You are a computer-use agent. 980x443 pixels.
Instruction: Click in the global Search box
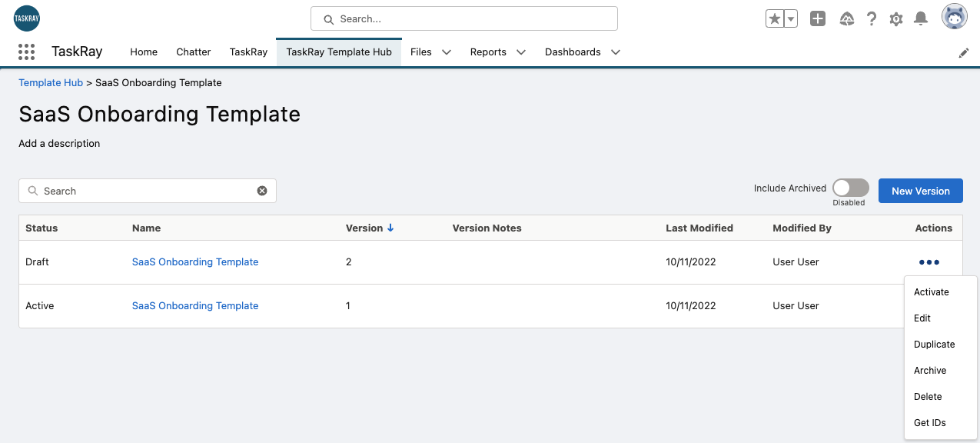point(464,18)
